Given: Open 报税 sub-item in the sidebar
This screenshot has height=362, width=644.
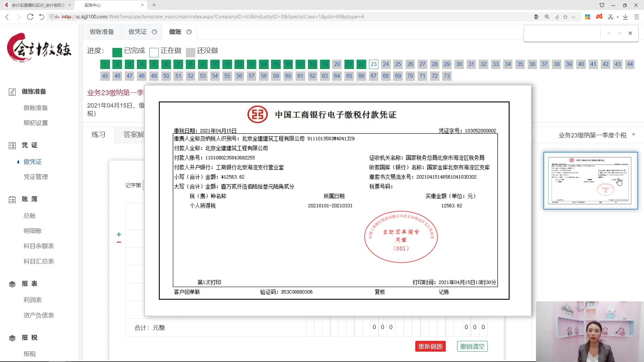Looking at the screenshot, I should (30, 354).
